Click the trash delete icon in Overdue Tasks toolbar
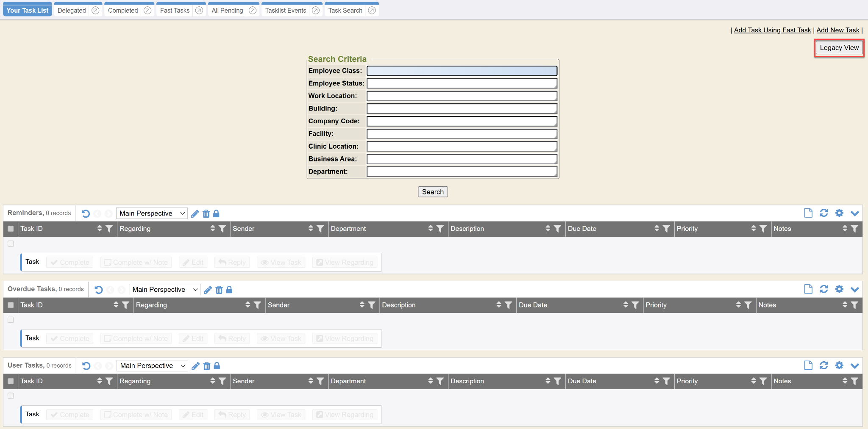This screenshot has width=868, height=429. (219, 290)
